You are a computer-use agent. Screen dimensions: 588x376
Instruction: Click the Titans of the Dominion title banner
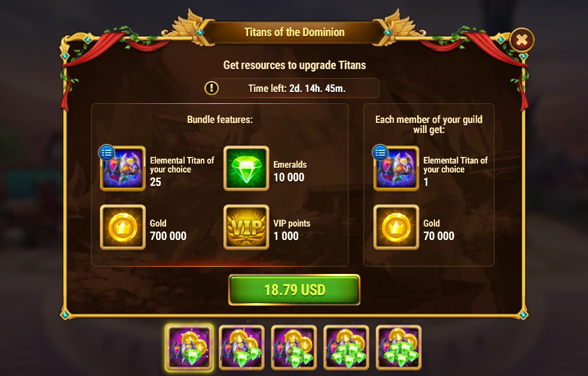(295, 32)
